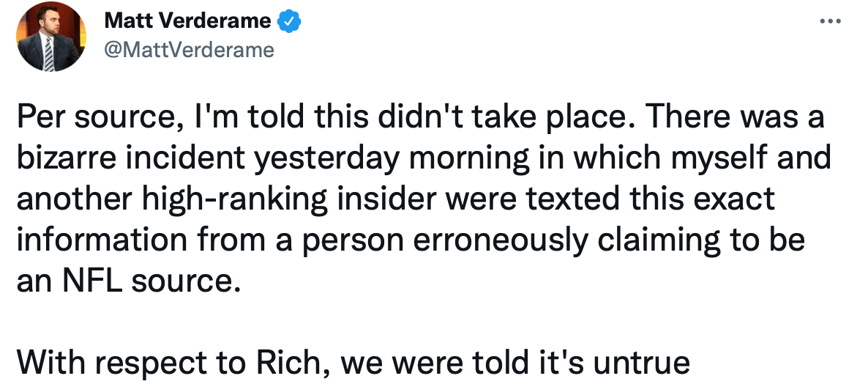This screenshot has height=384, width=868.
Task: Click the words 'texted this exact'
Action: pos(645,200)
